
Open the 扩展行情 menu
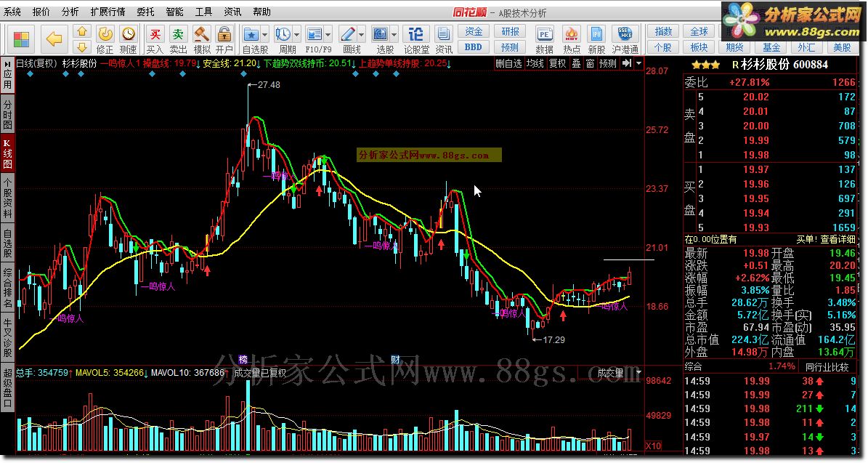pyautogui.click(x=108, y=12)
